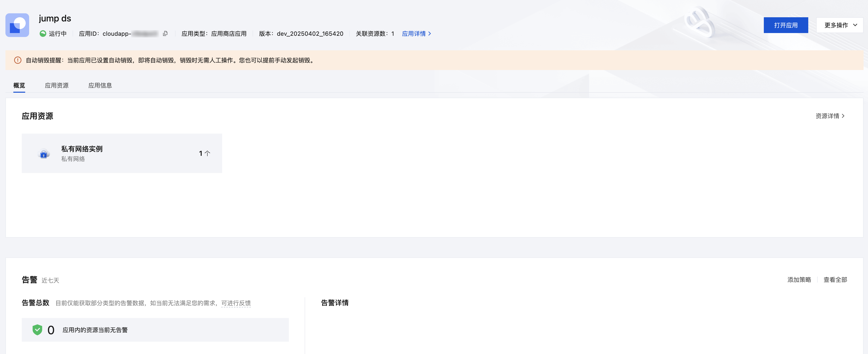Click the zero alarm count summary bar
This screenshot has height=354, width=868.
coord(155,330)
